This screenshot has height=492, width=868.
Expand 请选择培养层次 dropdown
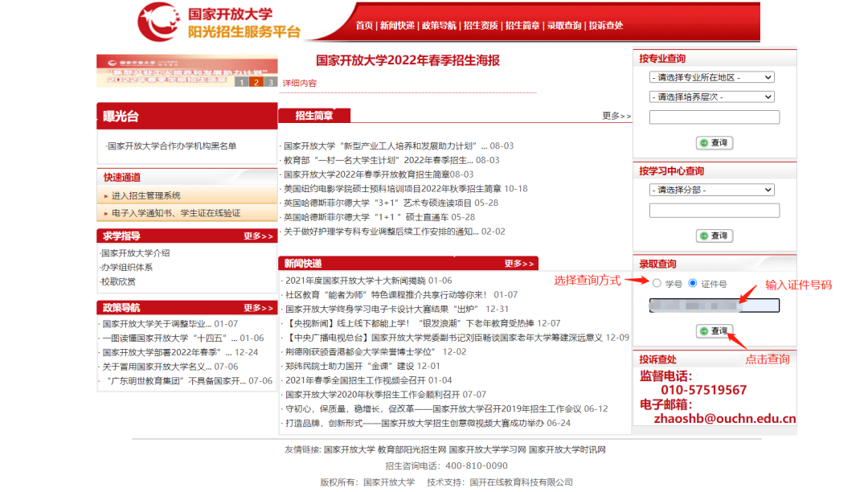tap(711, 96)
